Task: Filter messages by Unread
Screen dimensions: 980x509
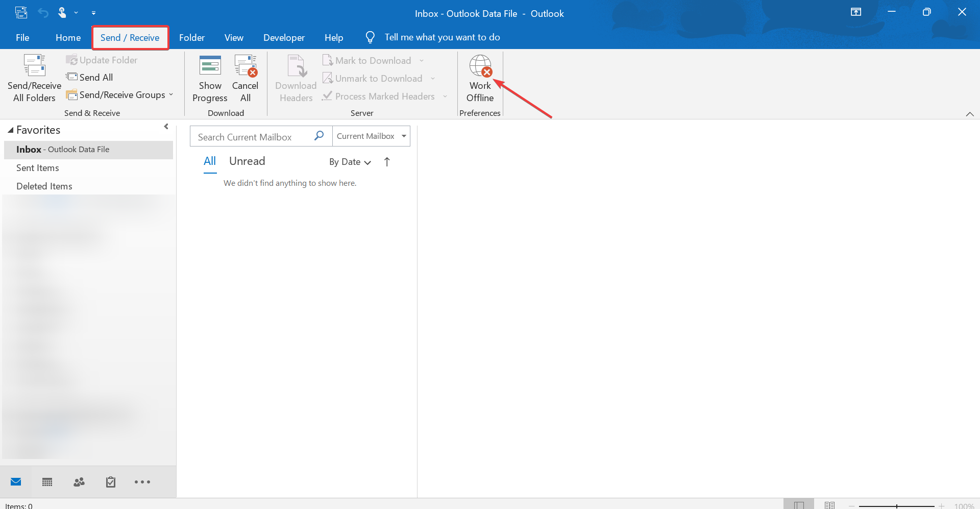Action: [x=247, y=161]
